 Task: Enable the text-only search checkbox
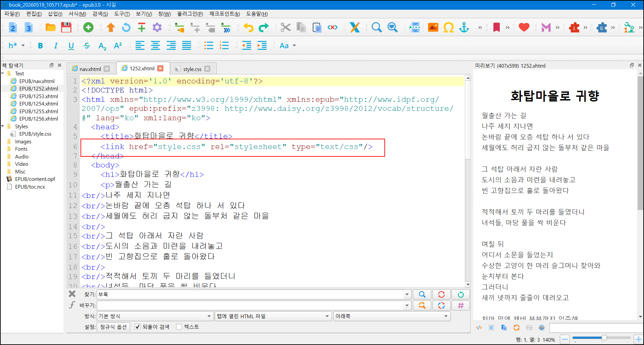click(x=179, y=327)
